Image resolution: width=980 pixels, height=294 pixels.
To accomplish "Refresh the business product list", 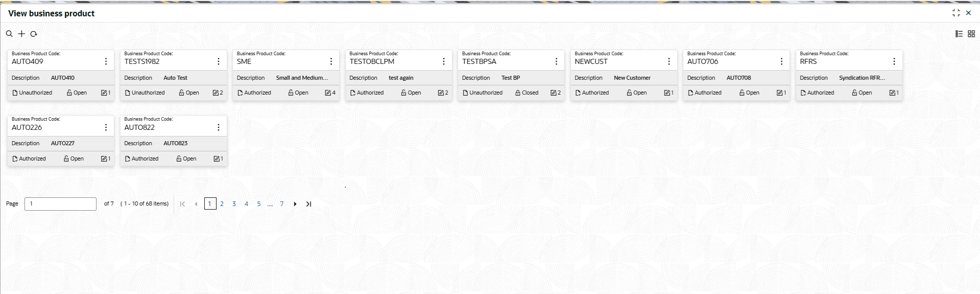I will click(x=34, y=34).
